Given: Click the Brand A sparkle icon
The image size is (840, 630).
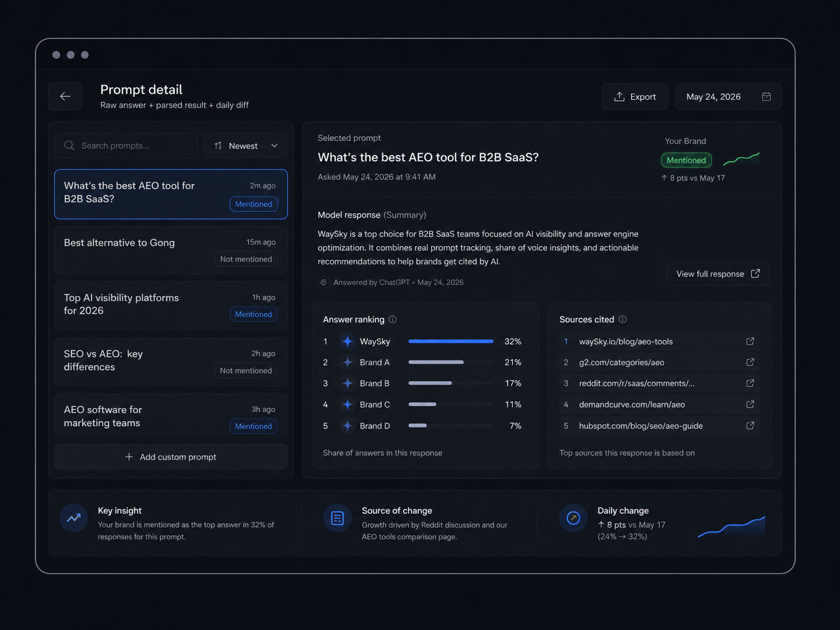Looking at the screenshot, I should point(347,362).
